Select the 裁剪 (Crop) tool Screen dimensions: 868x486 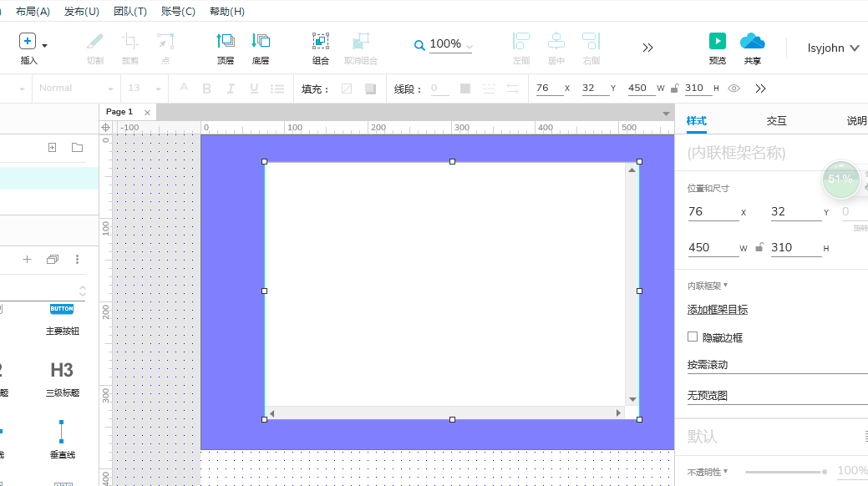pos(130,41)
